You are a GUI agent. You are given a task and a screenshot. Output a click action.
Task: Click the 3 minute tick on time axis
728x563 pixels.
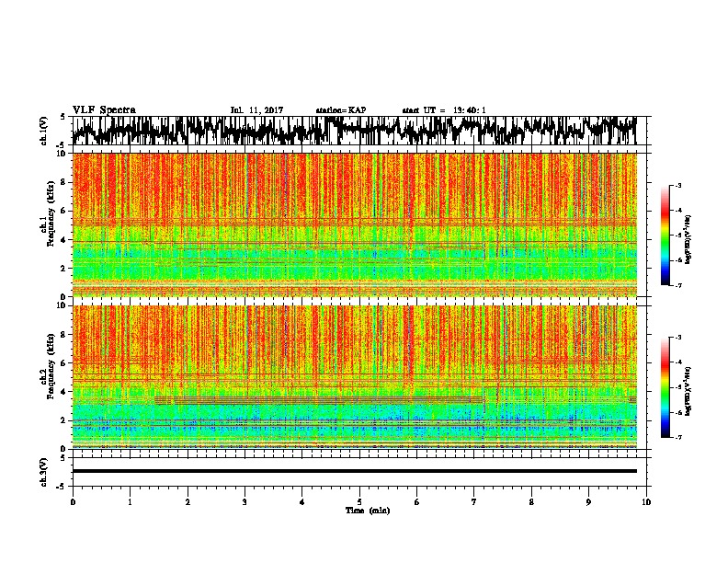point(245,502)
